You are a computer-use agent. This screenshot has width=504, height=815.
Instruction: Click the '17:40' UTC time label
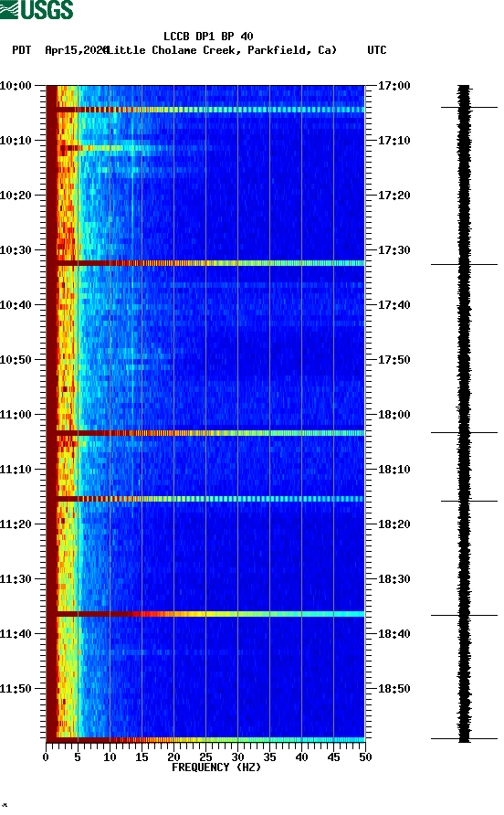394,305
